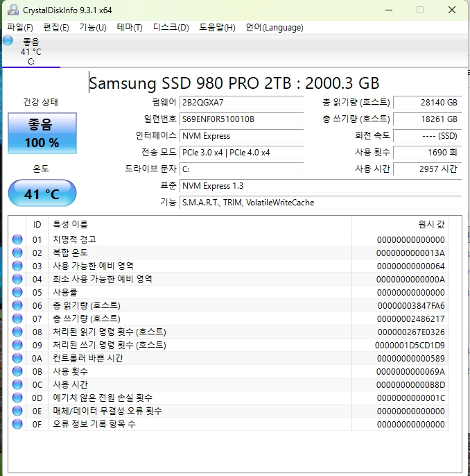Click the features field S.M.A.R.T., TRIM

321,203
